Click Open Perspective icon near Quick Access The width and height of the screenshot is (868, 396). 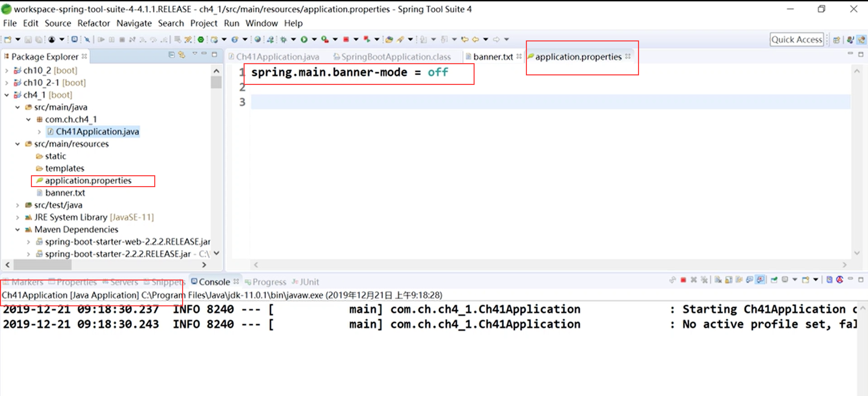click(x=837, y=40)
